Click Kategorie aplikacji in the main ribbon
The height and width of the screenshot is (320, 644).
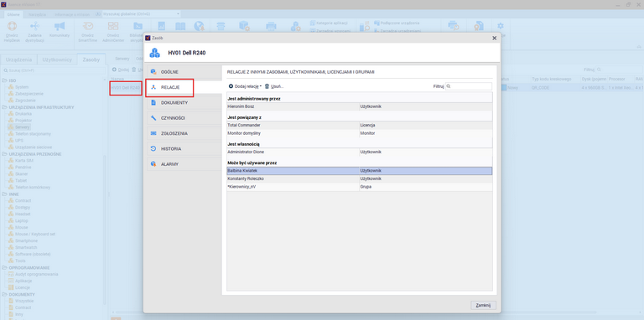[x=329, y=23]
